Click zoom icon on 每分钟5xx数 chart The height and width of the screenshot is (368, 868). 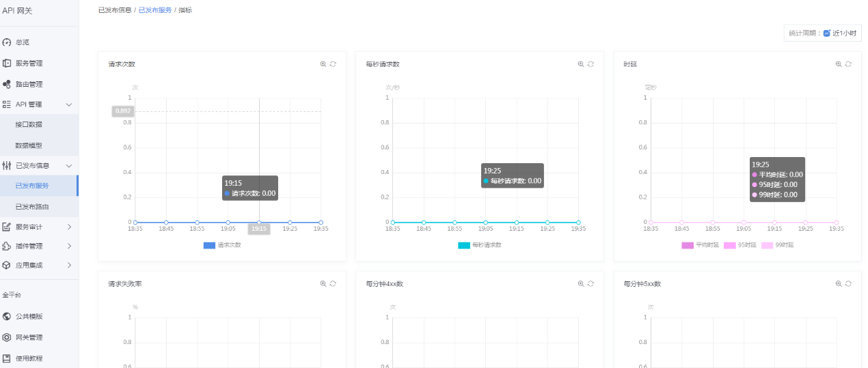click(x=839, y=284)
